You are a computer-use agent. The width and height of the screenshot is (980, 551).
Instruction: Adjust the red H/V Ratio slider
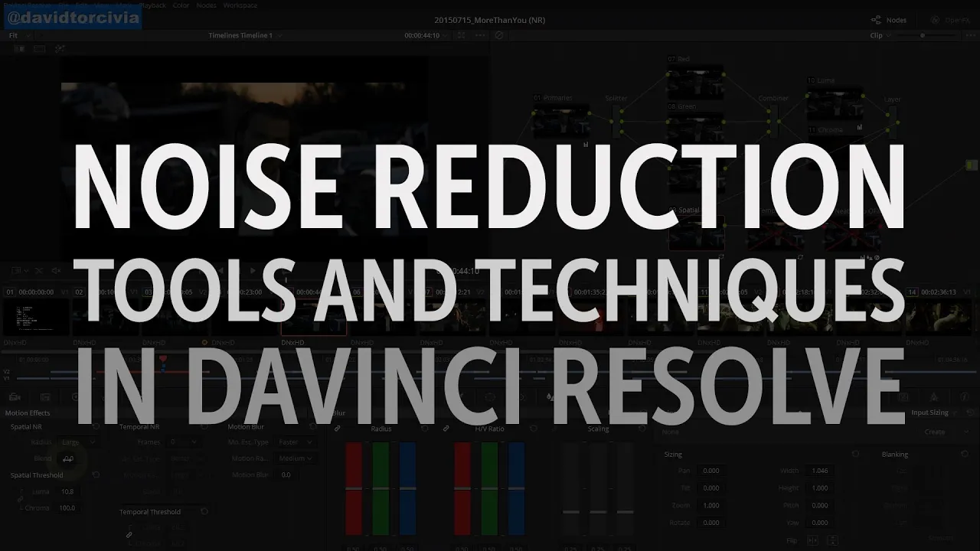(462, 488)
